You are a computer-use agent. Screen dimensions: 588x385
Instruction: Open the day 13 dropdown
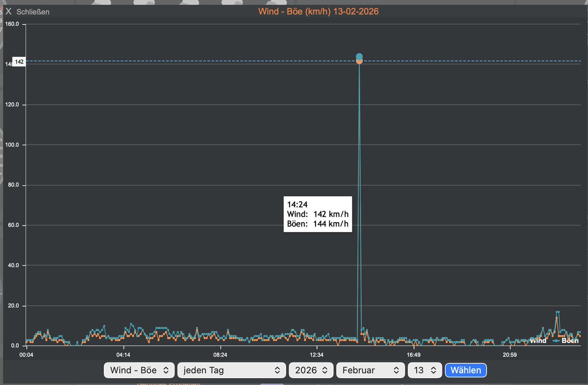click(x=425, y=370)
